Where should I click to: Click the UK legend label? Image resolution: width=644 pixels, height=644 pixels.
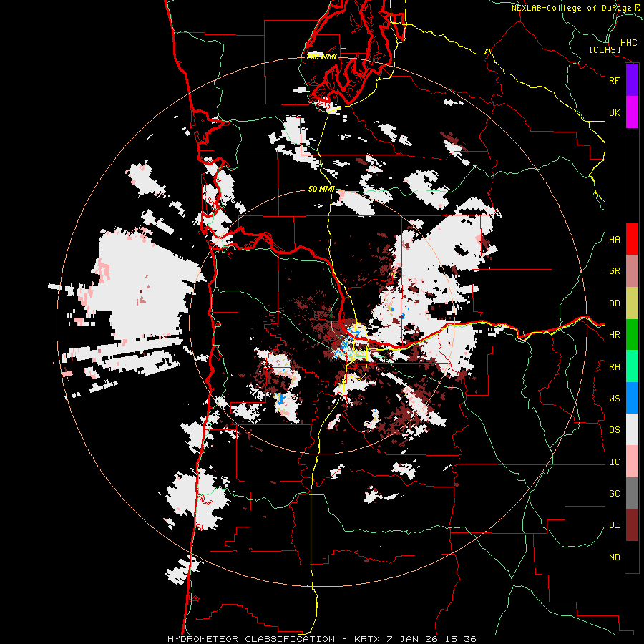(614, 113)
